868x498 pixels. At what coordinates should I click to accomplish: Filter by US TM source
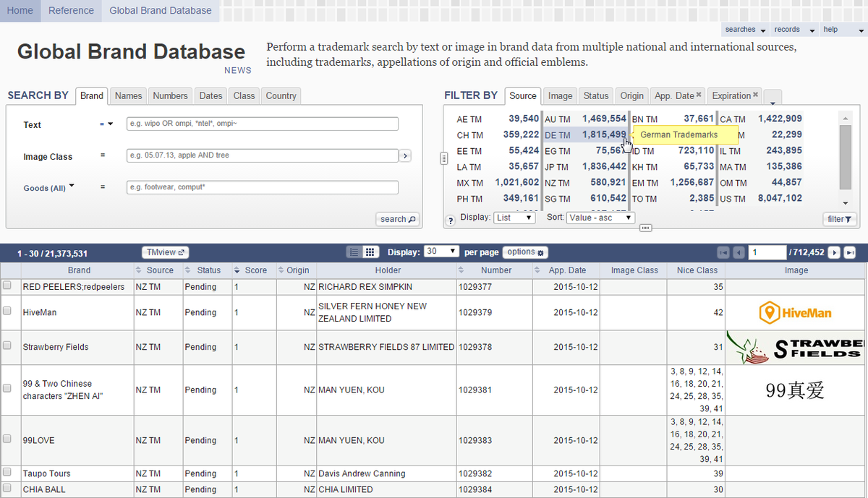click(x=761, y=198)
